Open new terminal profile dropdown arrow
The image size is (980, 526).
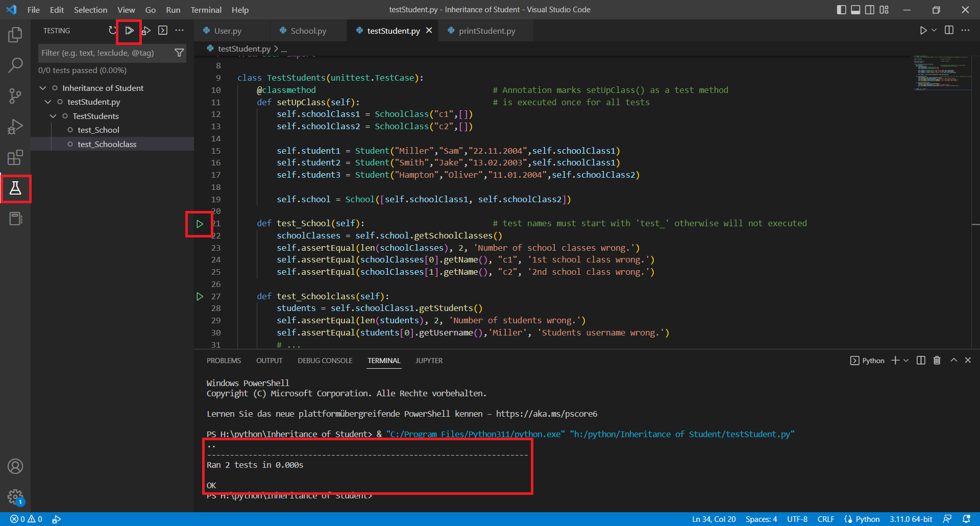coord(906,361)
